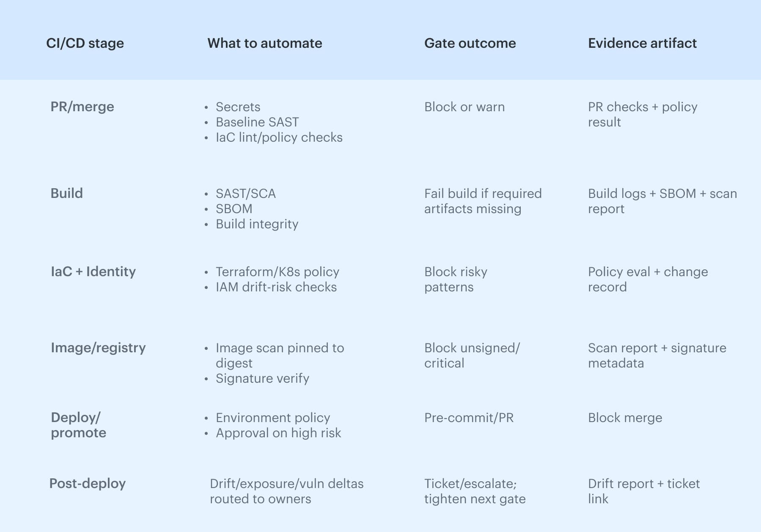Select the 'Build integrity' bullet item
761x532 pixels.
coord(257,224)
